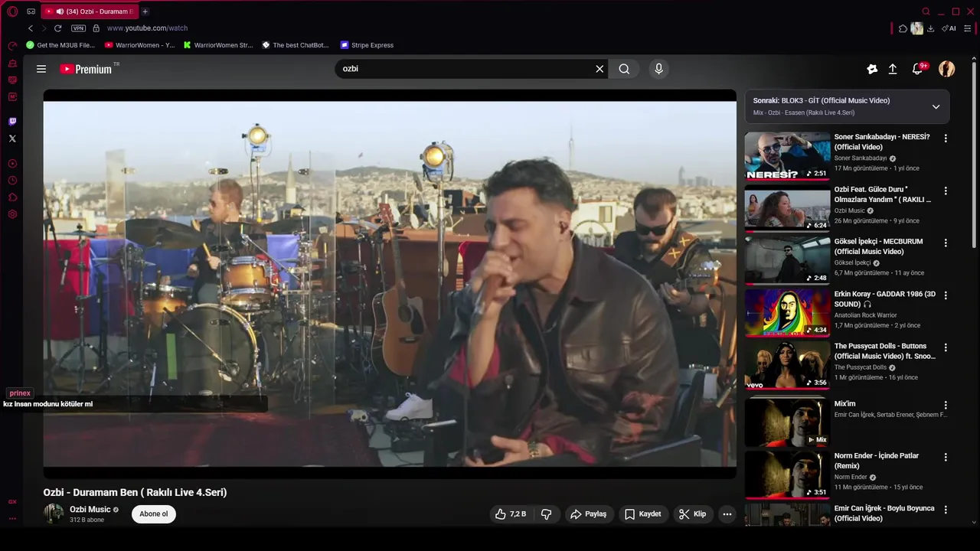The image size is (980, 551).
Task: Share the video via 'Paylaş'
Action: click(x=589, y=514)
